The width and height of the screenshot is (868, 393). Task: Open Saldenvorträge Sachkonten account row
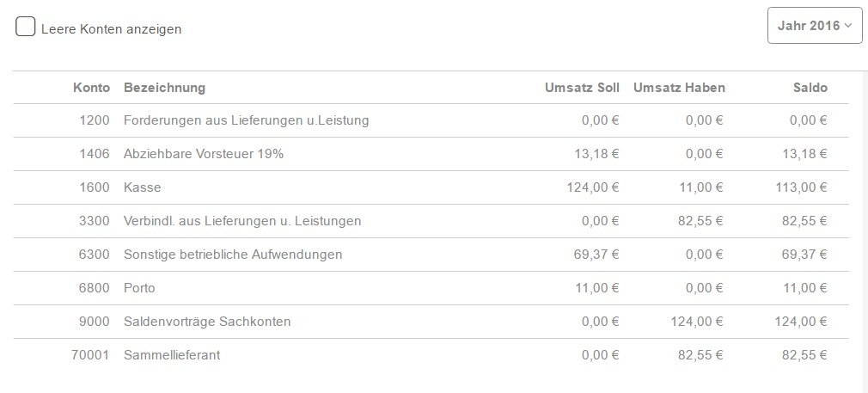(207, 322)
